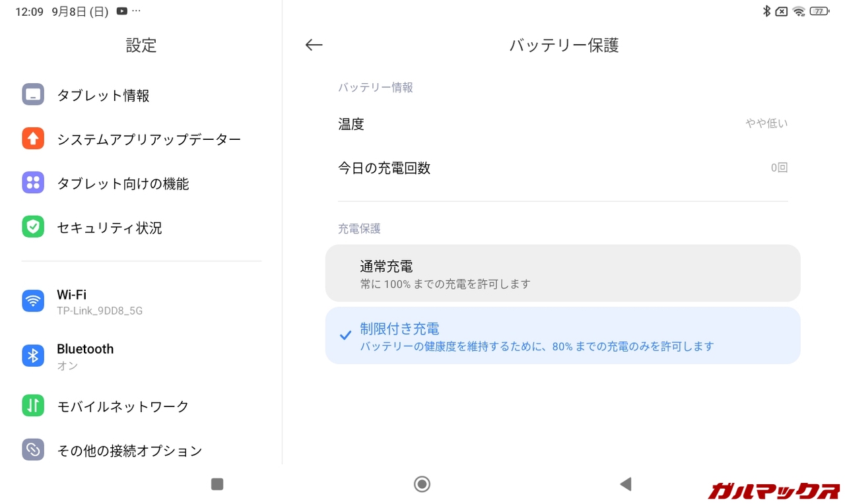Viewport: 845px width, 504px height.
Task: Tap the 今日の充電回数 row
Action: (x=562, y=168)
